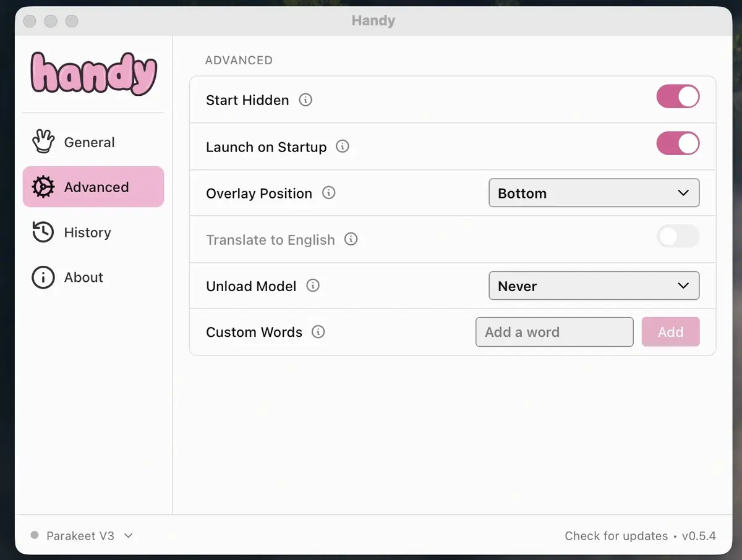
Task: Switch to the General section
Action: [89, 142]
